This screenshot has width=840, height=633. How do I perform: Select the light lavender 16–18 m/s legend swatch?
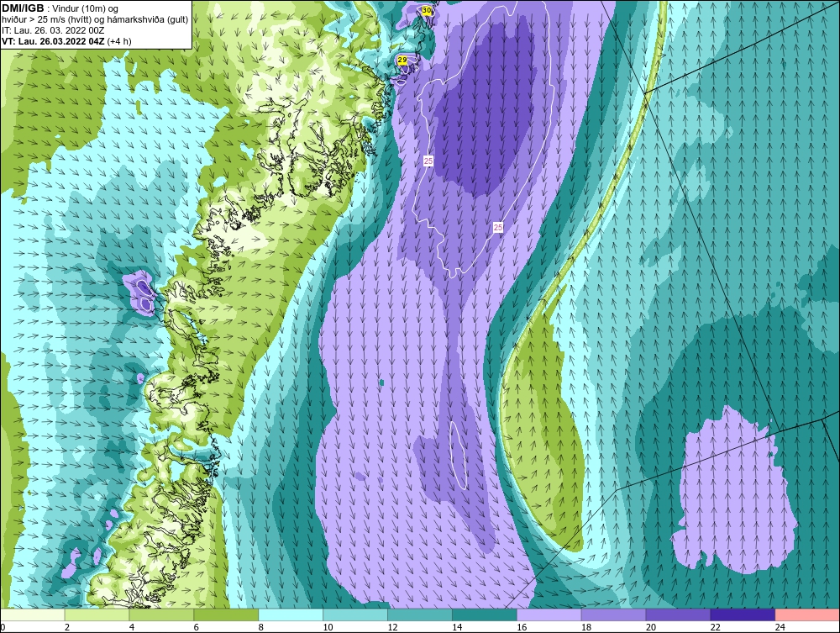pyautogui.click(x=549, y=615)
